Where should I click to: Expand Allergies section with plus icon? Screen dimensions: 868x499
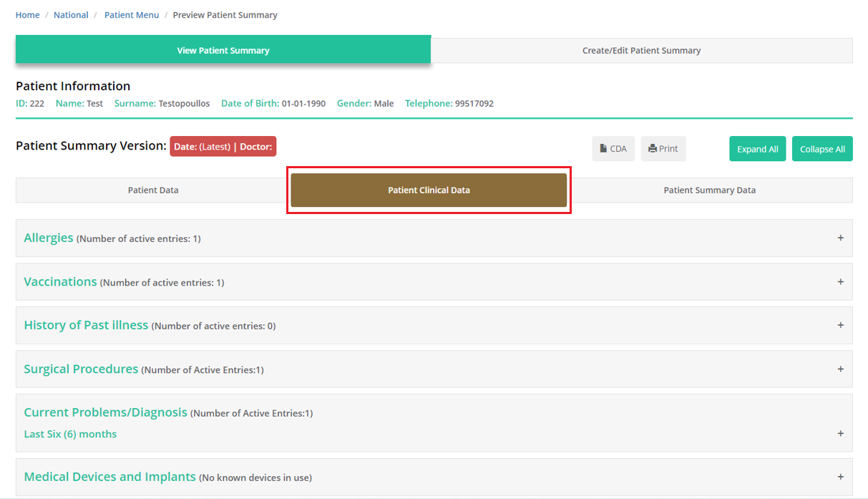pyautogui.click(x=840, y=238)
